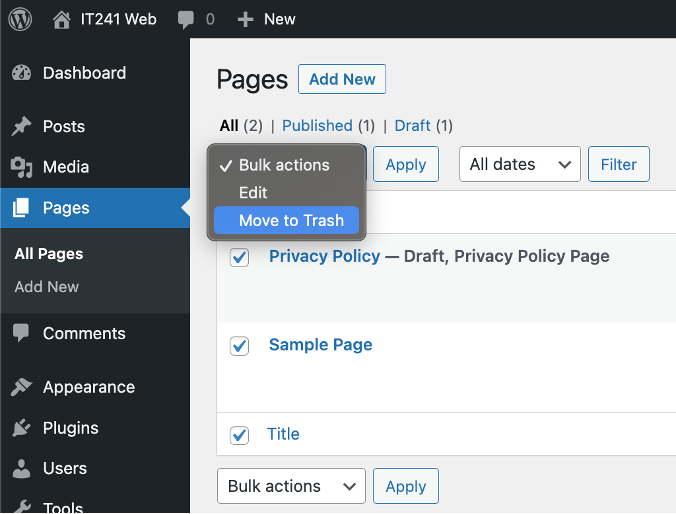
Task: Click the Plugins plug icon
Action: [21, 428]
